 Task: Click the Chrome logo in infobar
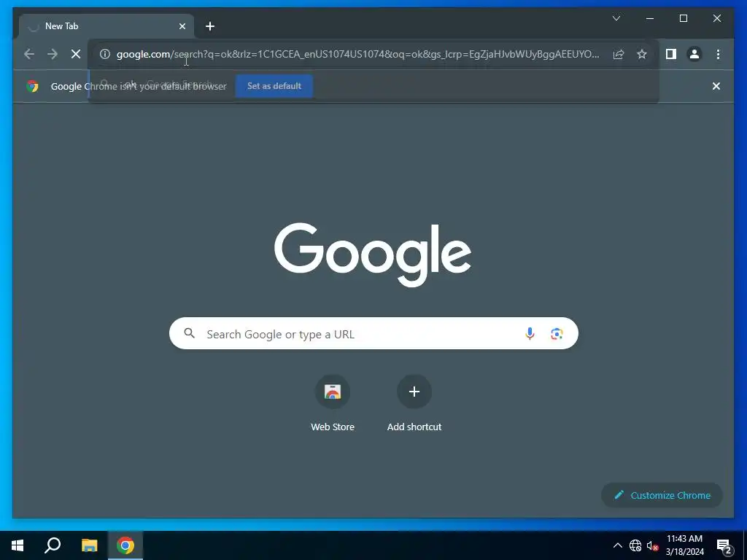tap(32, 86)
